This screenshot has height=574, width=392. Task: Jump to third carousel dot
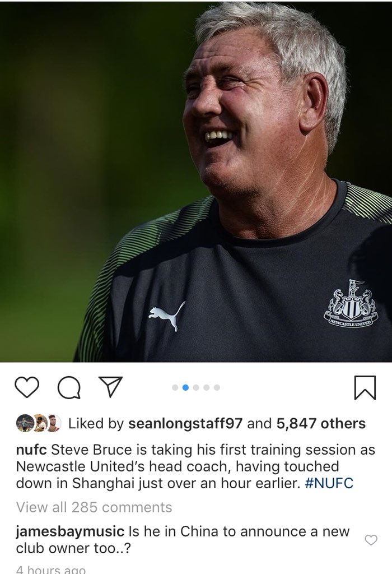click(196, 387)
